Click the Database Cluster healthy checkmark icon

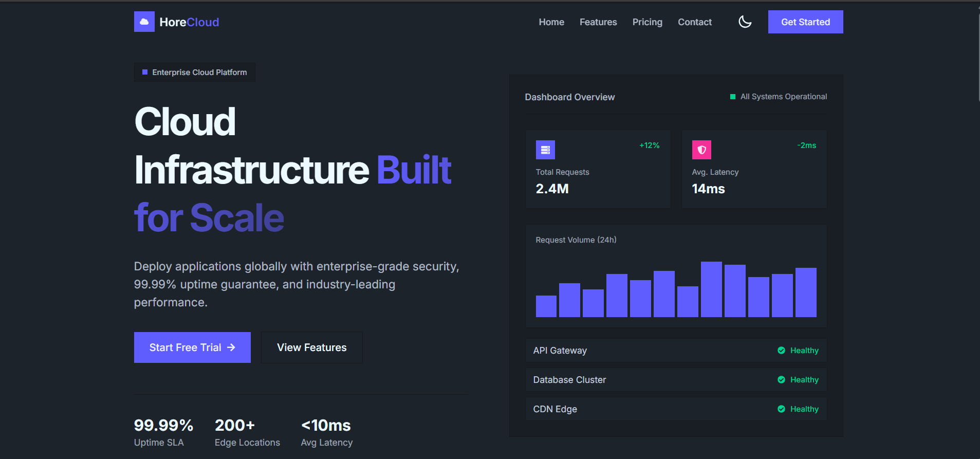[x=781, y=380]
